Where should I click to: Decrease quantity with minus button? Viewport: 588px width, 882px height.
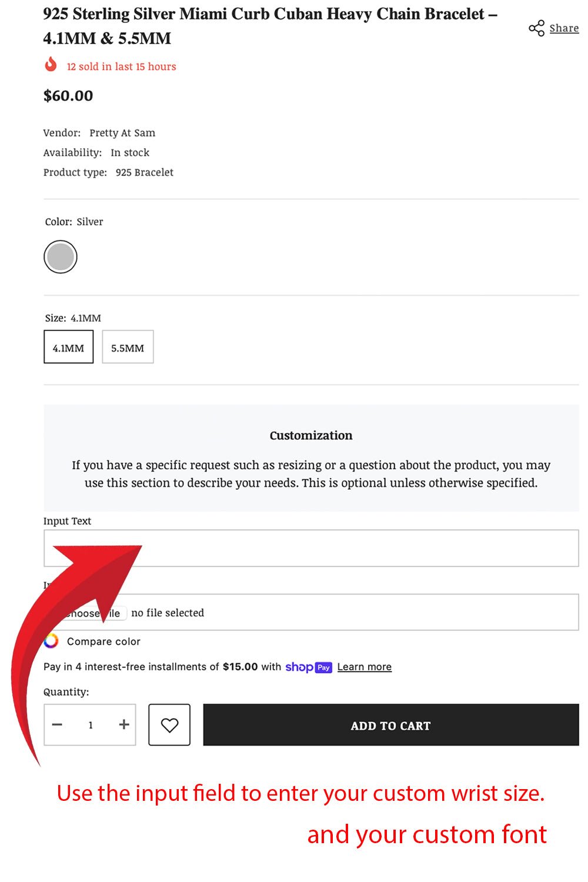pyautogui.click(x=57, y=725)
